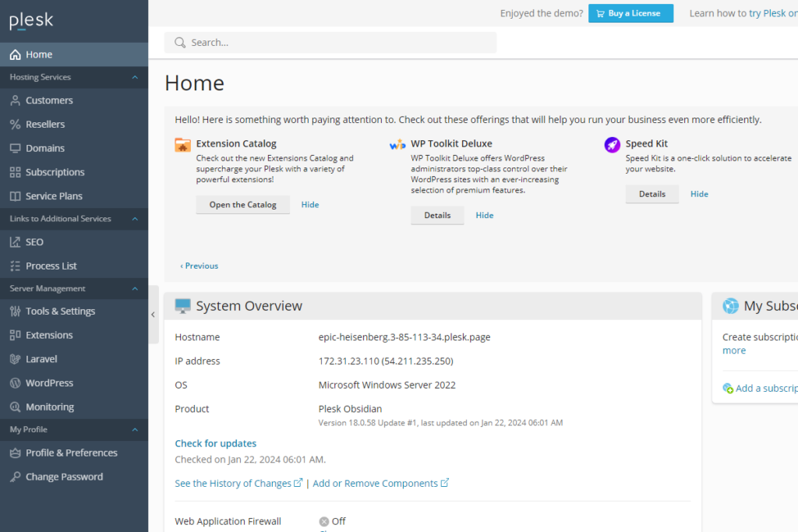
Task: Click the Previous link
Action: 199,266
